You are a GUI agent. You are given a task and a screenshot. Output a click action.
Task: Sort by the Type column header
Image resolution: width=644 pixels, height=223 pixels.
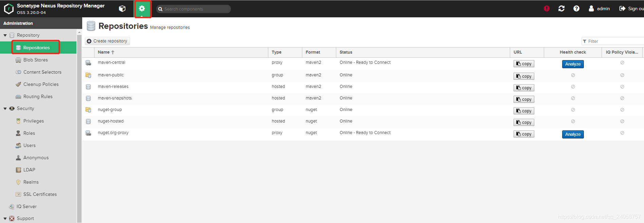click(285, 52)
